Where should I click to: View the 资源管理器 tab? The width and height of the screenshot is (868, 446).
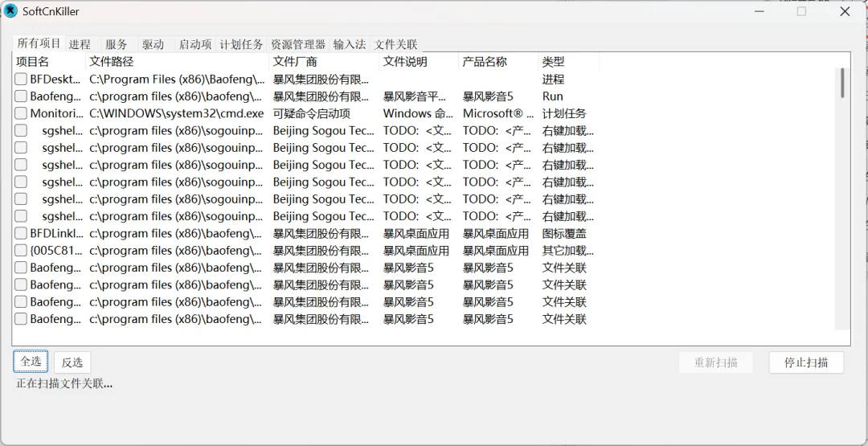click(x=298, y=44)
